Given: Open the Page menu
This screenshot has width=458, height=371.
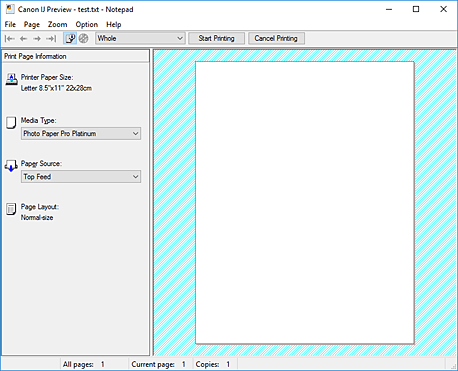Looking at the screenshot, I should (x=32, y=24).
